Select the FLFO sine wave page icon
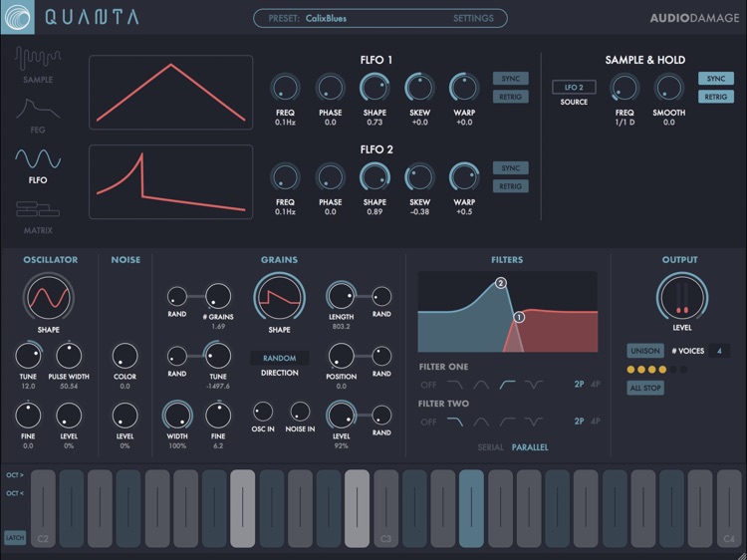This screenshot has width=747, height=560. [38, 158]
